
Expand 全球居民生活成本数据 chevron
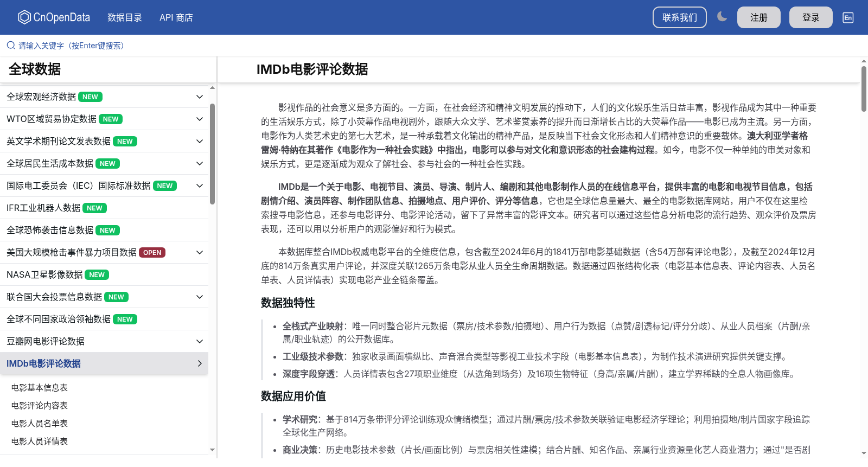tap(200, 163)
